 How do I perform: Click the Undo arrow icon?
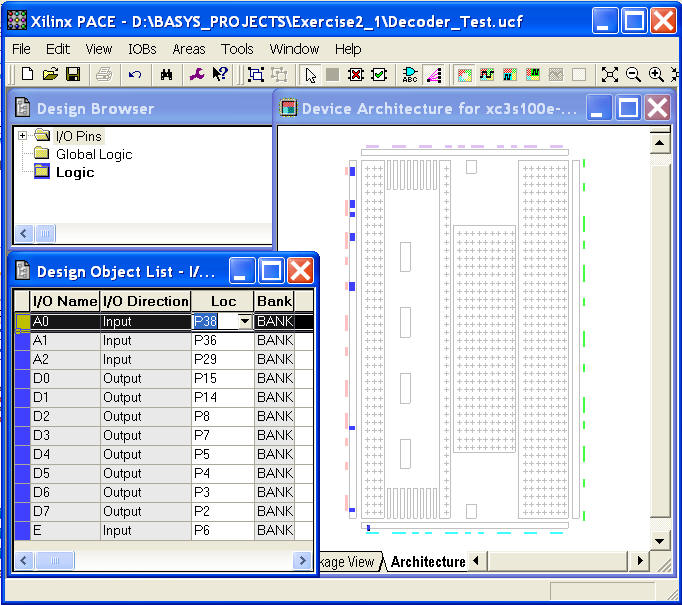pyautogui.click(x=135, y=74)
